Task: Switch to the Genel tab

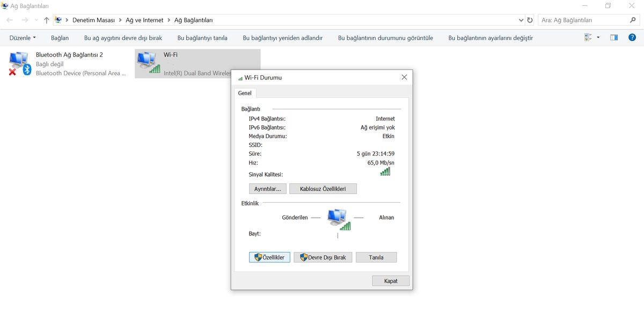Action: coord(245,93)
